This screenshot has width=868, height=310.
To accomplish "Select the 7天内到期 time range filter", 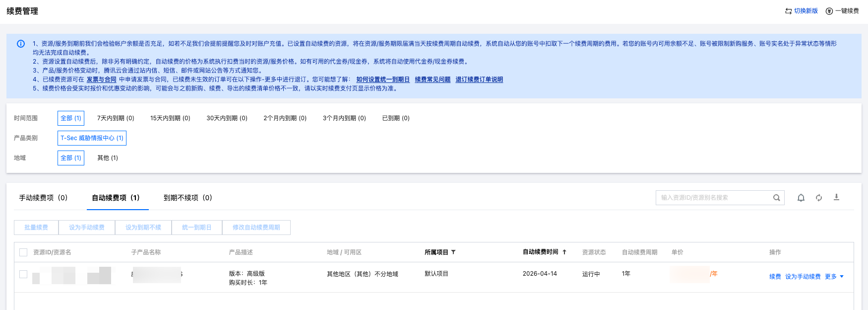I will point(116,118).
